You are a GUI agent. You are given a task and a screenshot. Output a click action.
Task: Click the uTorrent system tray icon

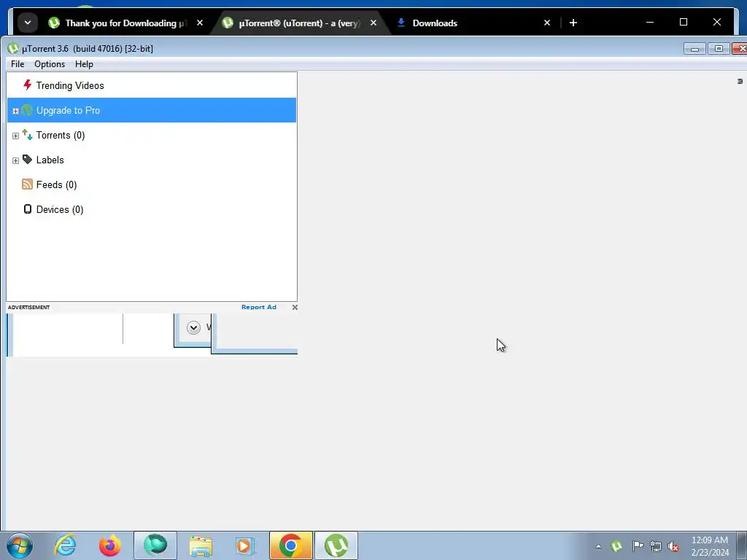point(616,546)
